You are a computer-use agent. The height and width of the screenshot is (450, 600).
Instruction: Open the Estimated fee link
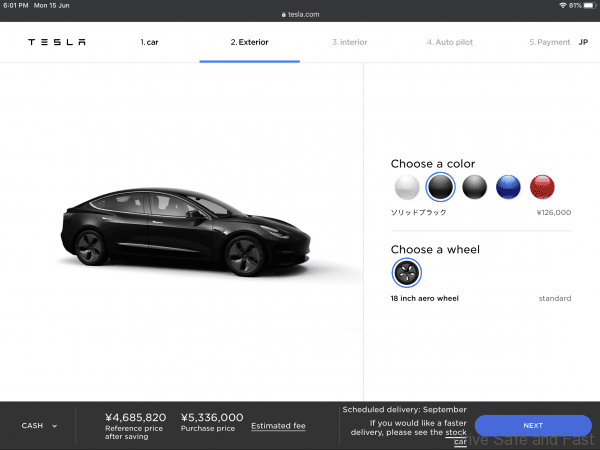pos(278,426)
